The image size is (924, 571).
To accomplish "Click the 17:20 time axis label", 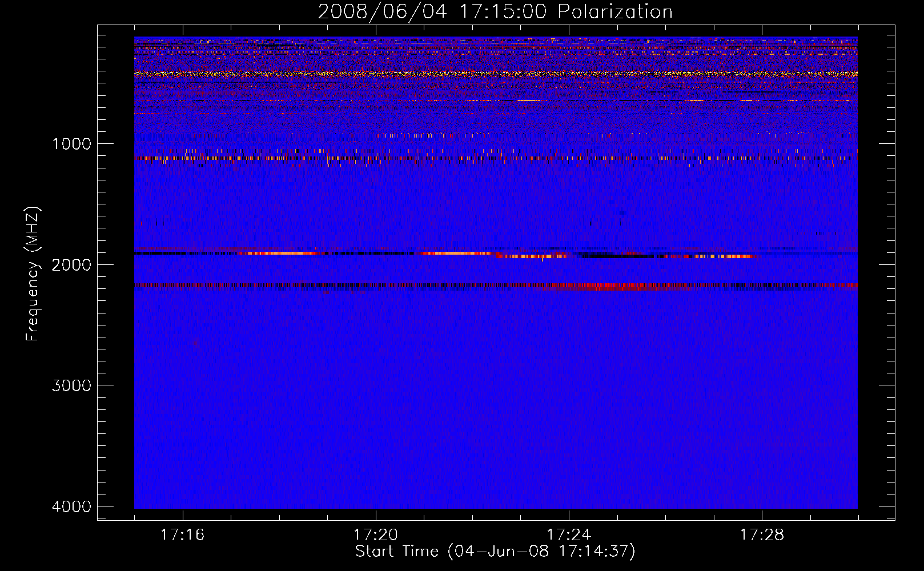I will pyautogui.click(x=376, y=535).
